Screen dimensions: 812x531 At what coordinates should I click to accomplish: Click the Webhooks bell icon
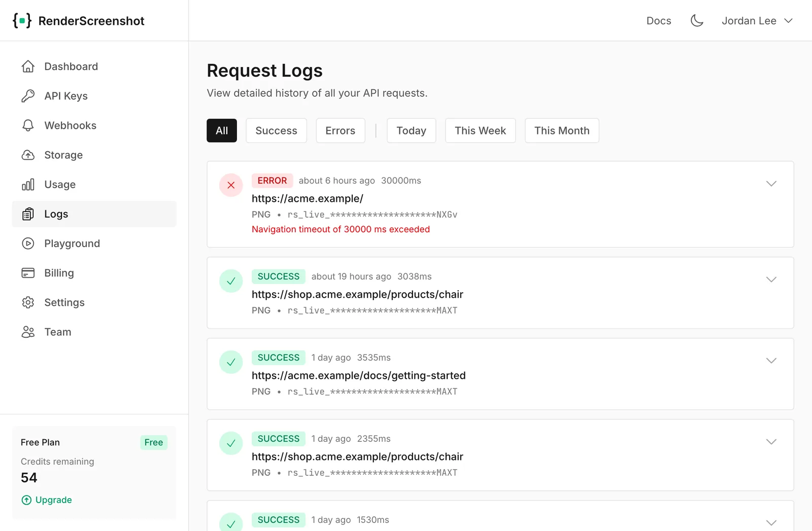tap(28, 125)
